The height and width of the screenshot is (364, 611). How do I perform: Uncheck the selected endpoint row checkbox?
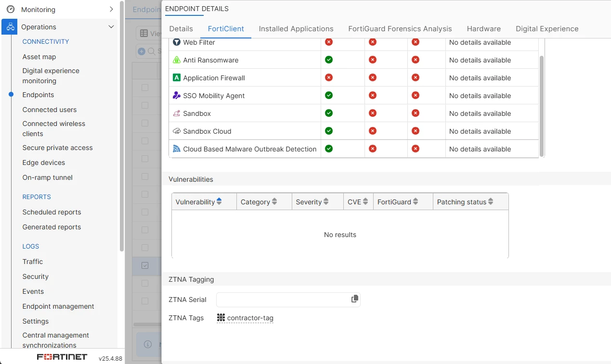(x=145, y=265)
